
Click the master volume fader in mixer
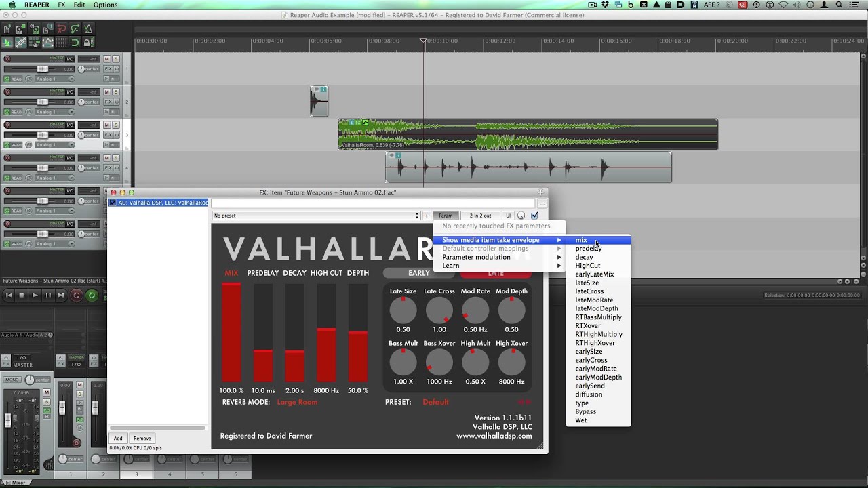pyautogui.click(x=7, y=420)
